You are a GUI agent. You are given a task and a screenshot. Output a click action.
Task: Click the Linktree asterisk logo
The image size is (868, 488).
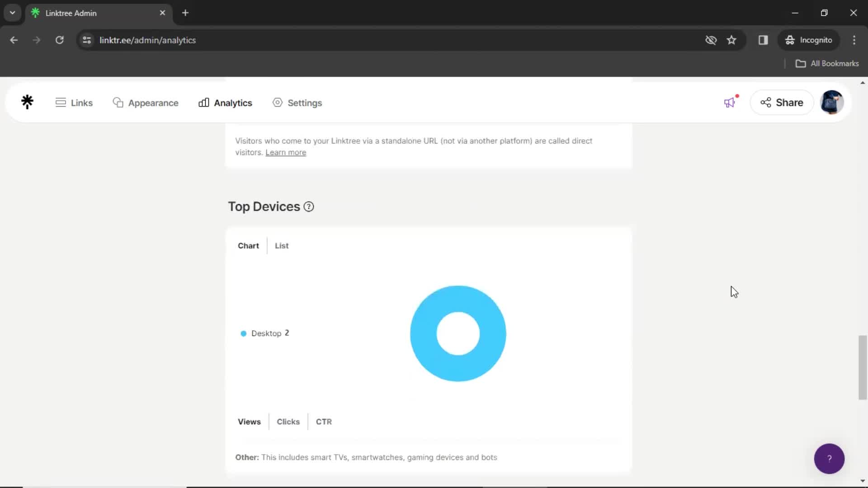click(x=27, y=102)
